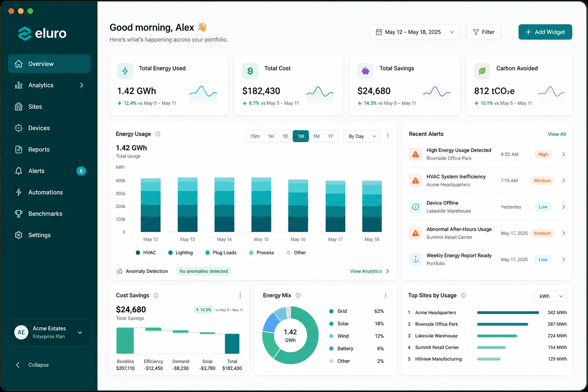Image resolution: width=588 pixels, height=392 pixels.
Task: Click the May 15 stacked bar
Action: [261, 205]
